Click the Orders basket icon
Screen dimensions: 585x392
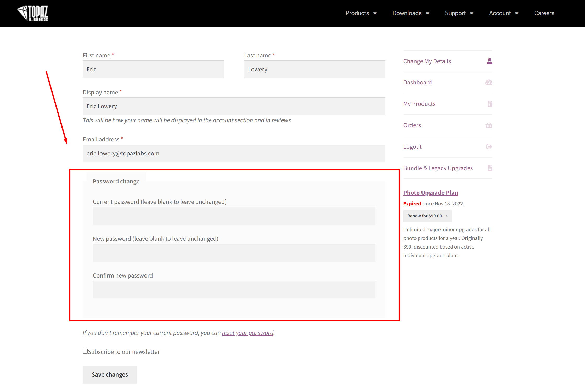coord(489,125)
